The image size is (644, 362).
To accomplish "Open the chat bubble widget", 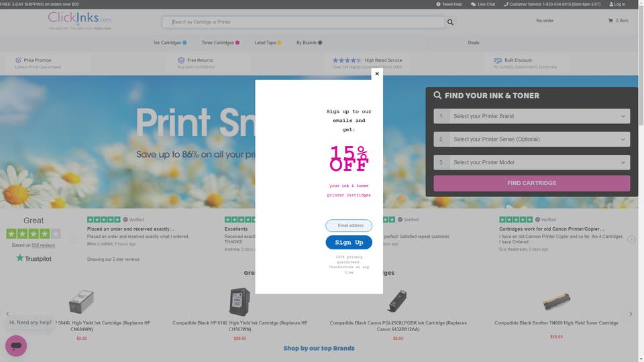I will [16, 346].
